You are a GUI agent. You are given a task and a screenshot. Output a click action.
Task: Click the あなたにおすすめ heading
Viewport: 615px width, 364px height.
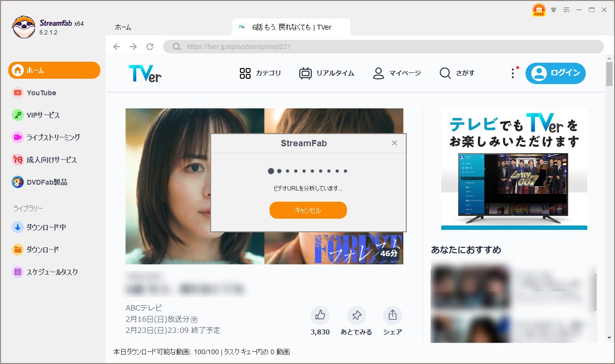(x=466, y=250)
